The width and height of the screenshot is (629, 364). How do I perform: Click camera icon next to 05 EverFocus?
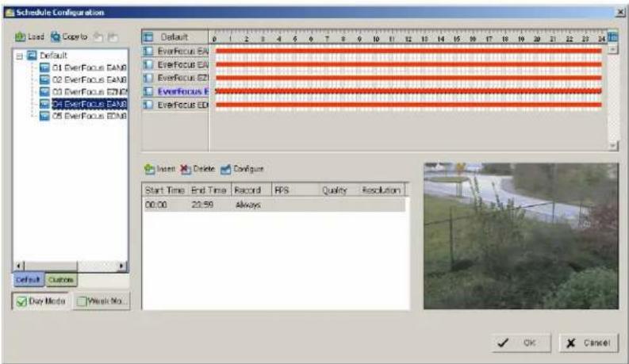pyautogui.click(x=44, y=116)
